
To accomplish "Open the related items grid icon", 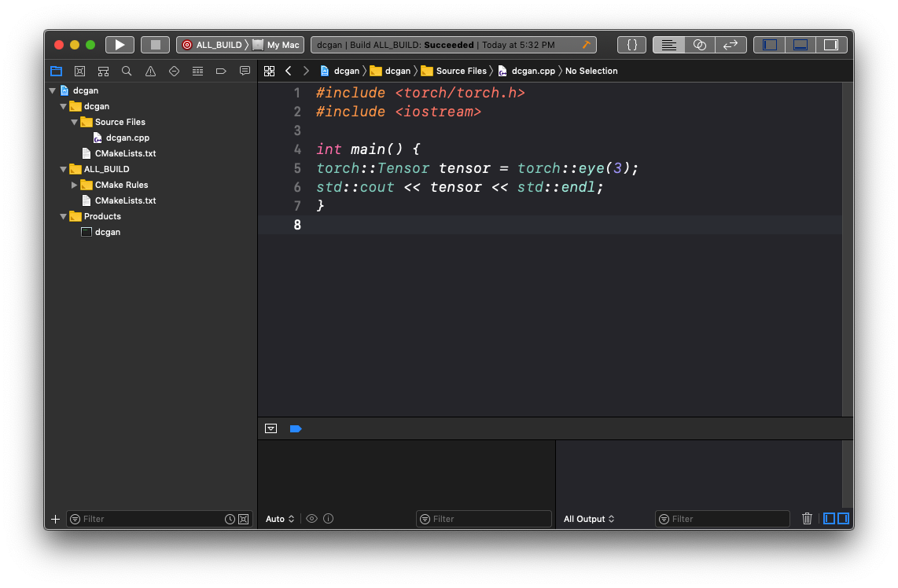I will pos(269,71).
